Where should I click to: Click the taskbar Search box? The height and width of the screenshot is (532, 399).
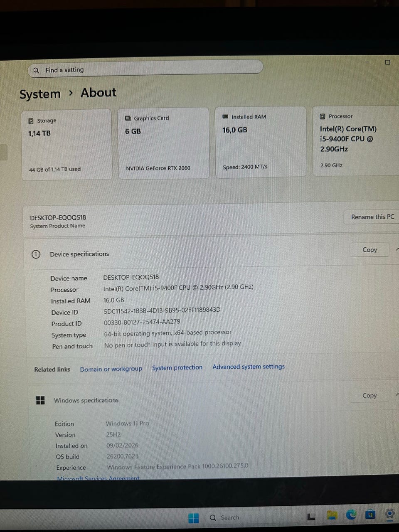click(252, 517)
